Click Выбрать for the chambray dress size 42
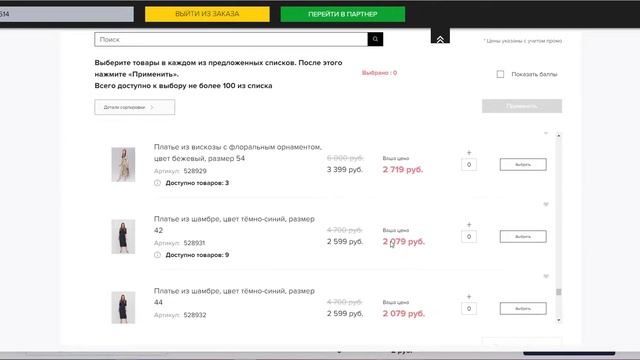Image resolution: width=640 pixels, height=360 pixels. [523, 236]
